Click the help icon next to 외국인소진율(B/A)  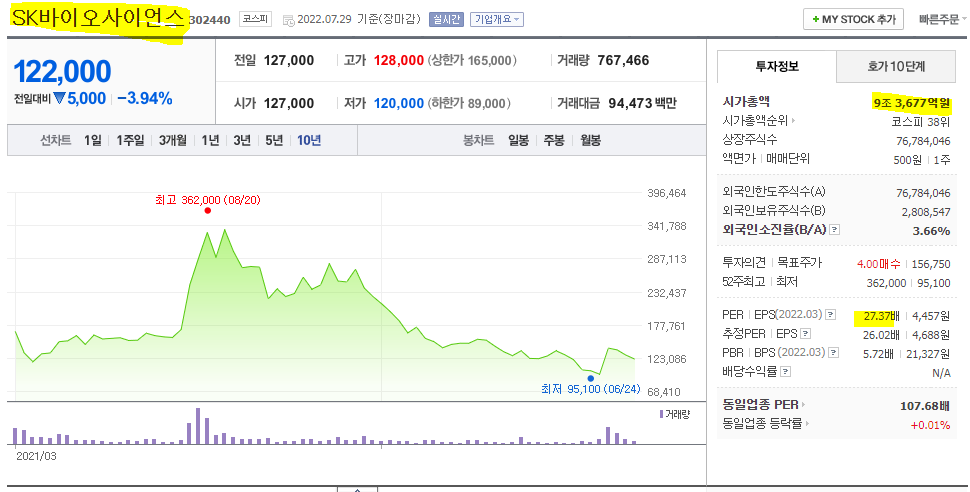pos(835,230)
